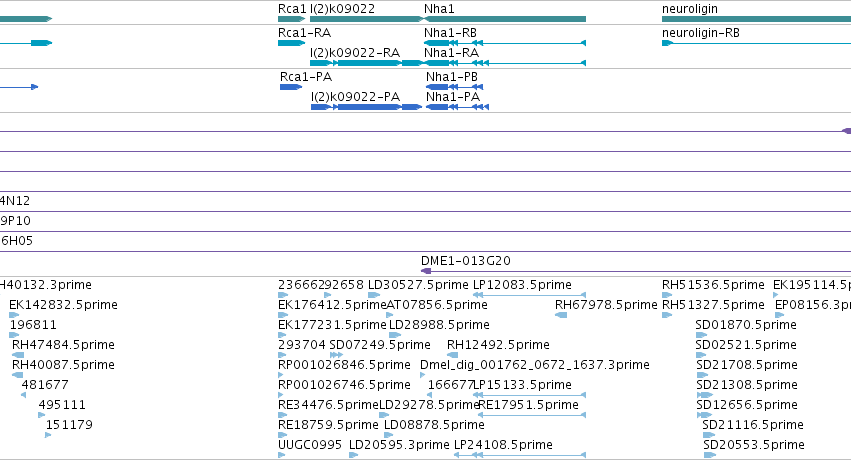This screenshot has height=460, width=851.
Task: Select the SD01870.5prime EST label
Action: pos(746,325)
